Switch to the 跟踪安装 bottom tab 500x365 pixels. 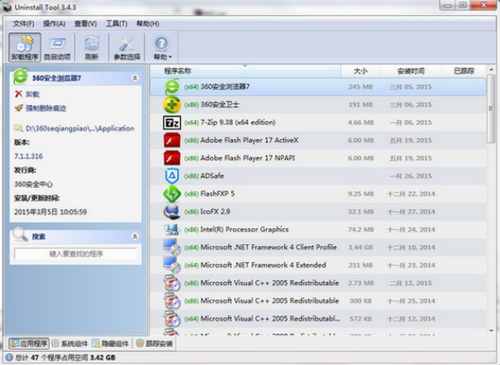(x=154, y=343)
